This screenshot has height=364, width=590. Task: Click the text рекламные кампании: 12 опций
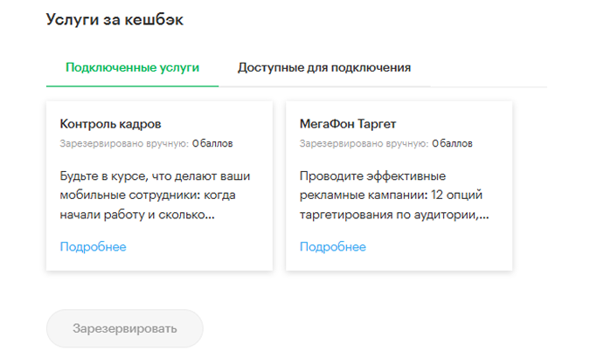(x=391, y=196)
